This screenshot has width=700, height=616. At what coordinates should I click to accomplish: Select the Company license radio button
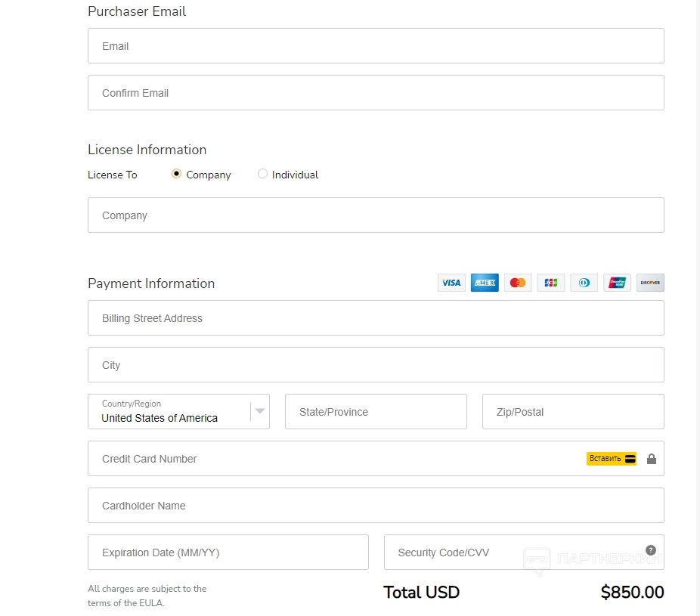[177, 174]
